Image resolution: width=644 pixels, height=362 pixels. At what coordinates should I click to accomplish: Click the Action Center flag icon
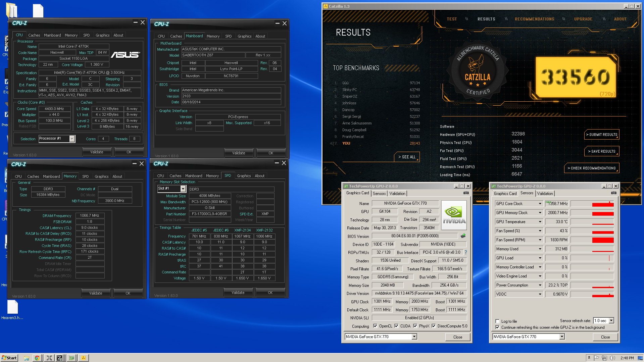596,358
